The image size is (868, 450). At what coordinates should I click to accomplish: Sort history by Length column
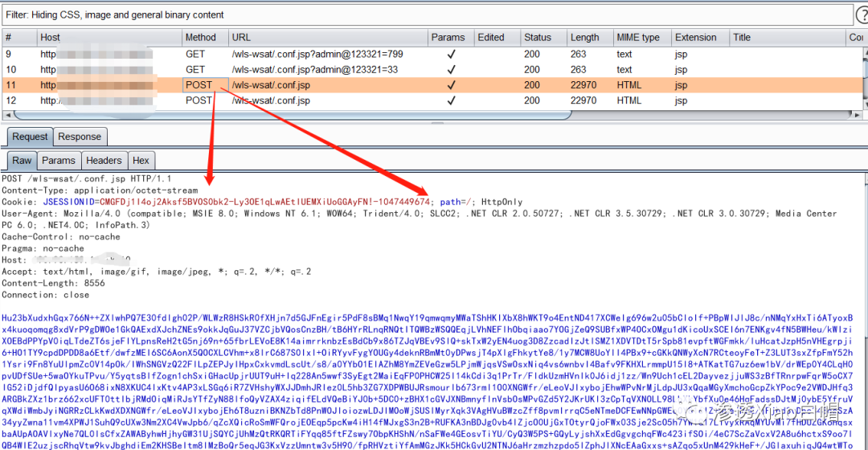coord(590,38)
